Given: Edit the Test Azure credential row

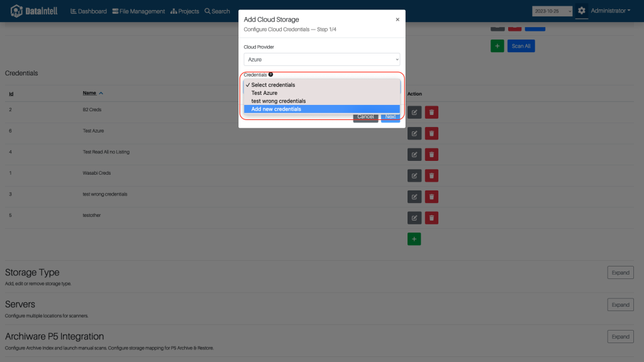Looking at the screenshot, I should (414, 133).
